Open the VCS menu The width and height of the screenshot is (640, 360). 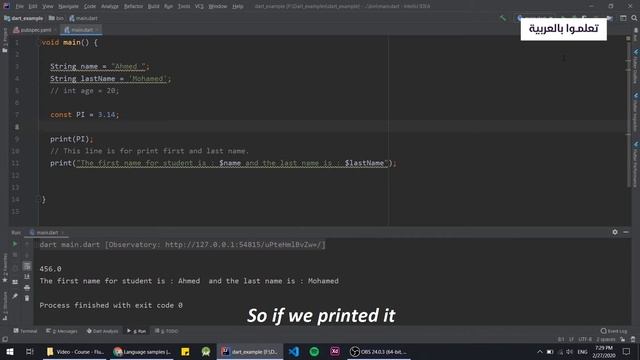point(199,6)
